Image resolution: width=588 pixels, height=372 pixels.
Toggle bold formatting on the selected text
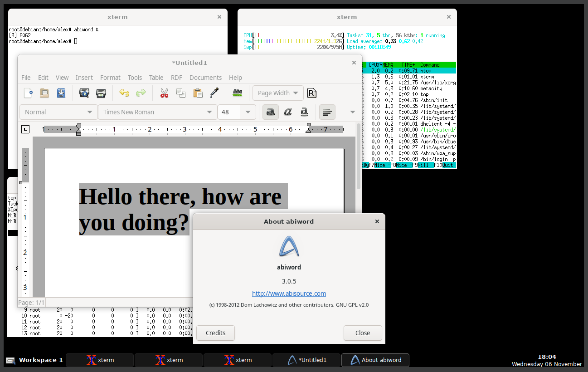[270, 112]
